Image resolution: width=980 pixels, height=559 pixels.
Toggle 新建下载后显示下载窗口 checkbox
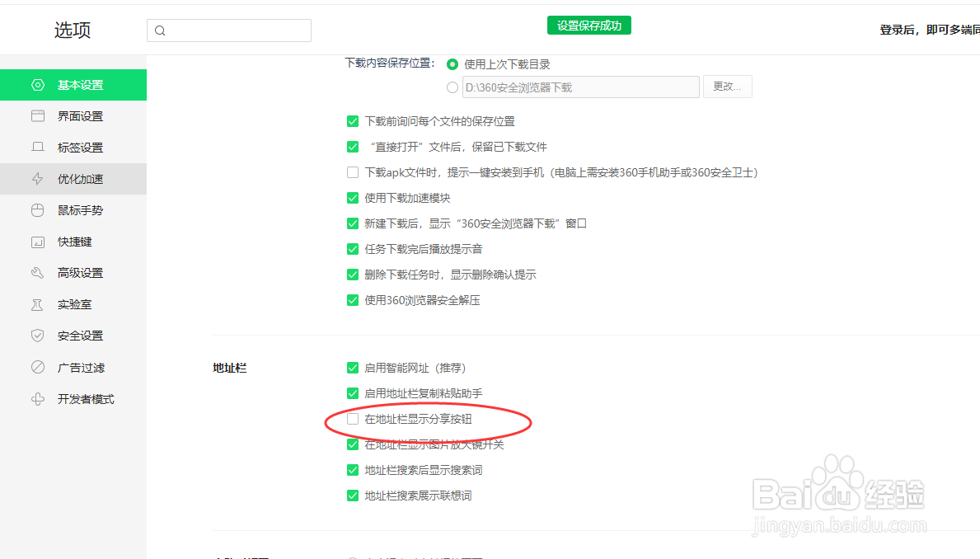click(x=353, y=224)
